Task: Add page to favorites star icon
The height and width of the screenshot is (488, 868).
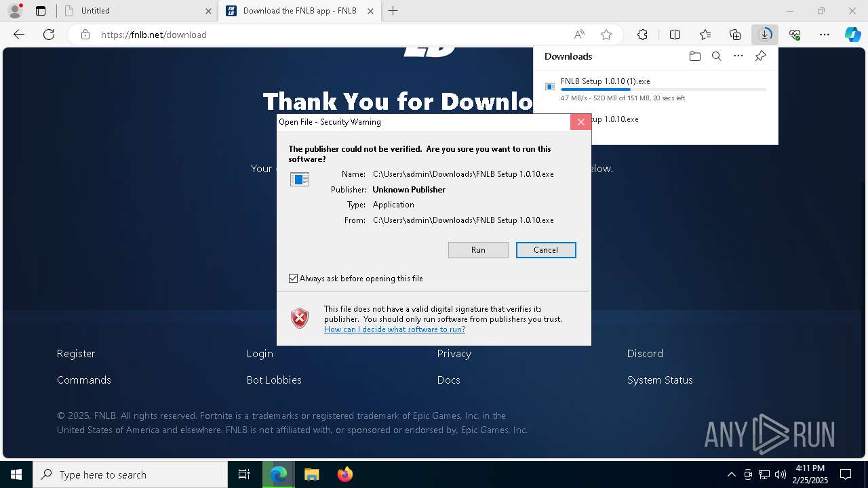Action: tap(606, 35)
